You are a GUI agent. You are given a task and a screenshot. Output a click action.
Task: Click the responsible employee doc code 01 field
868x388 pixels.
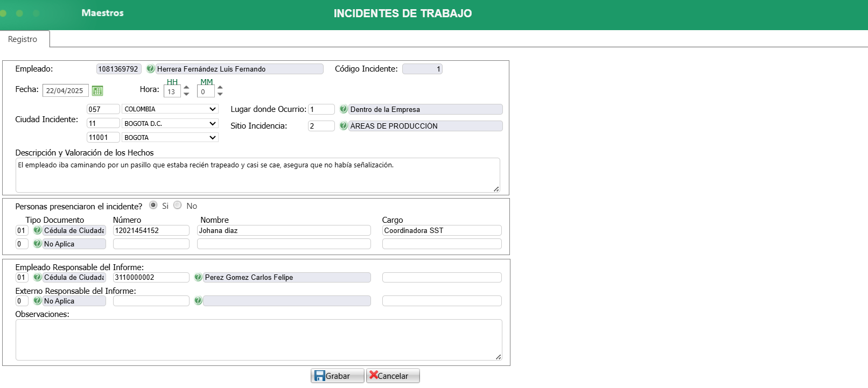coord(22,277)
